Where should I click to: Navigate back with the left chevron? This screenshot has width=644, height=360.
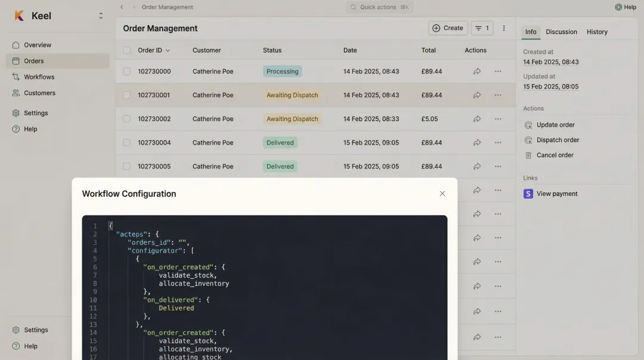tap(122, 7)
